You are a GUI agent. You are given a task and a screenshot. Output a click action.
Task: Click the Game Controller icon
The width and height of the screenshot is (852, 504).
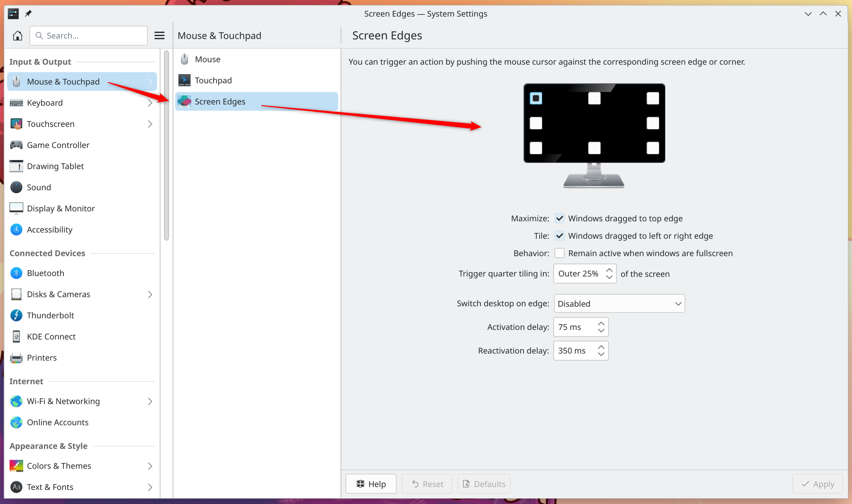pyautogui.click(x=16, y=145)
